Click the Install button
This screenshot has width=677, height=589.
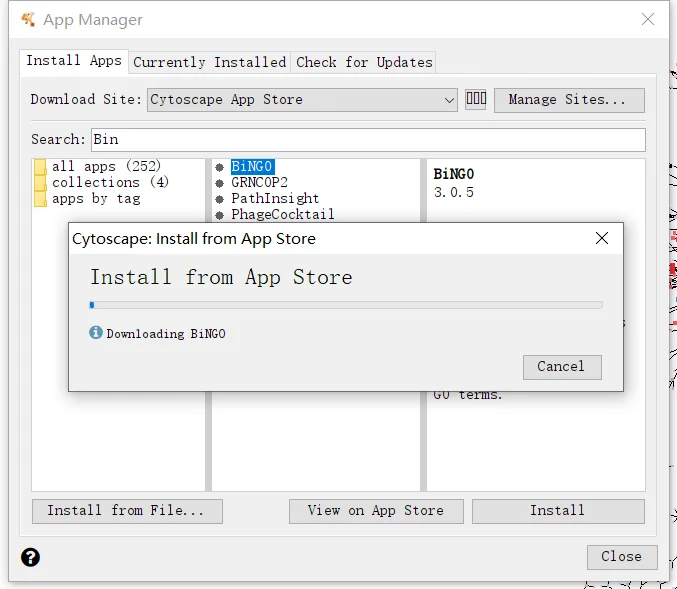click(x=558, y=511)
